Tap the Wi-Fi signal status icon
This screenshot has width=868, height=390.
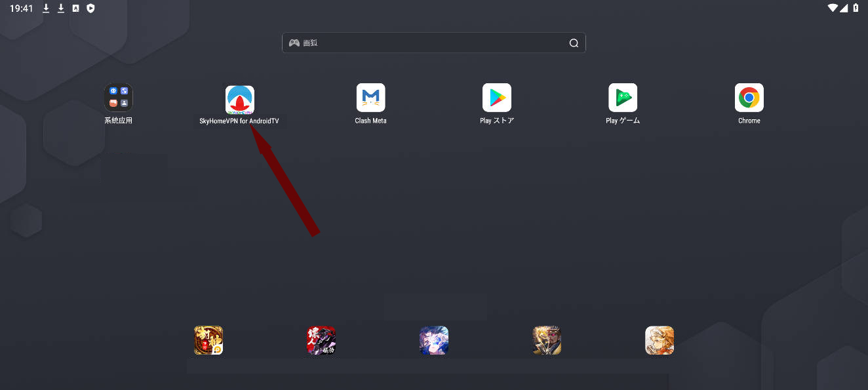(833, 8)
